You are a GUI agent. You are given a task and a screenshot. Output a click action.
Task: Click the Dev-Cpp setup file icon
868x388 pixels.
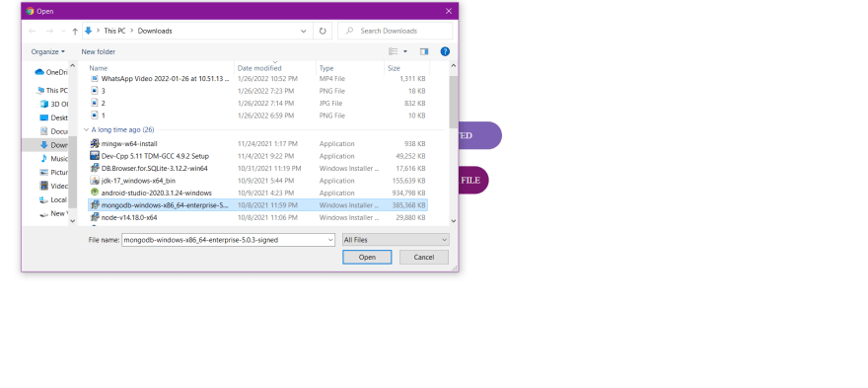coord(94,156)
